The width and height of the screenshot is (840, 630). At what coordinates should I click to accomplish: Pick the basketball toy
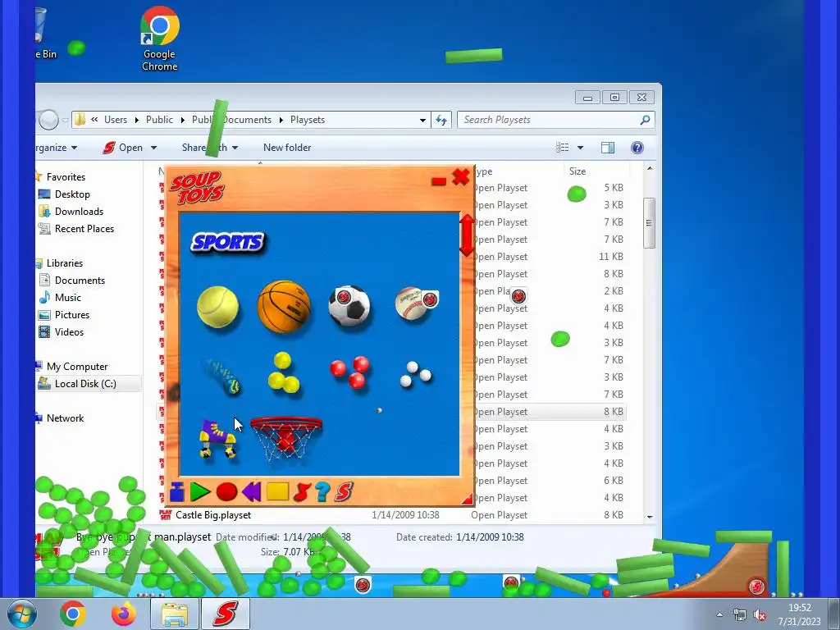[x=284, y=306]
